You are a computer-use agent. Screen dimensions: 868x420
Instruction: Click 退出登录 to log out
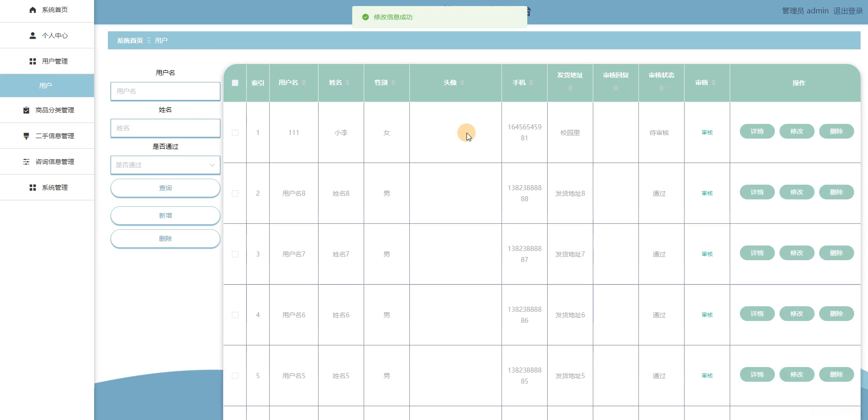(x=848, y=11)
